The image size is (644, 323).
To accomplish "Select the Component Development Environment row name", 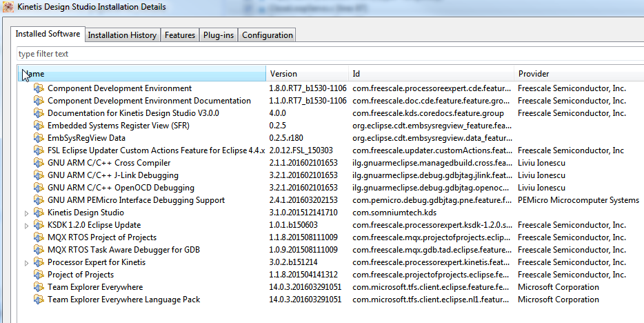I will pos(119,88).
